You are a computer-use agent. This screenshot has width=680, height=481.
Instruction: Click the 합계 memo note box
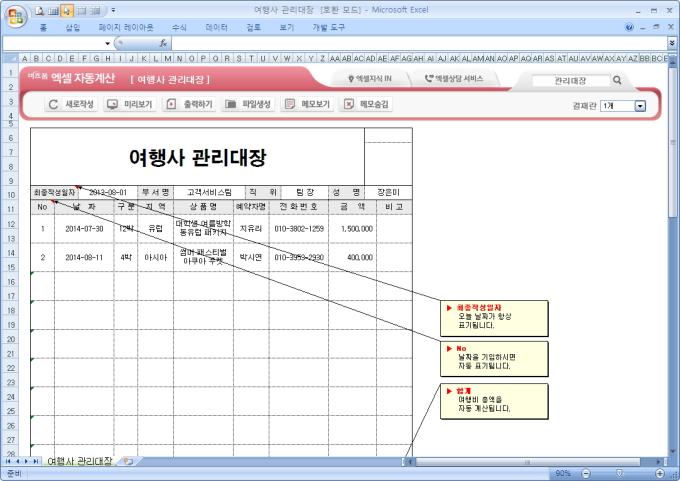(494, 401)
